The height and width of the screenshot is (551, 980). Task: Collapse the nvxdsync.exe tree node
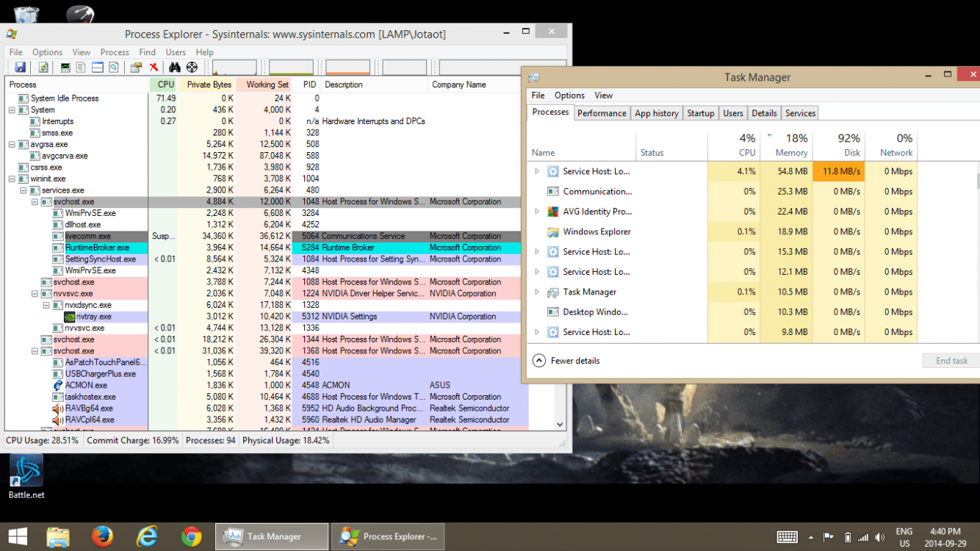(46, 305)
